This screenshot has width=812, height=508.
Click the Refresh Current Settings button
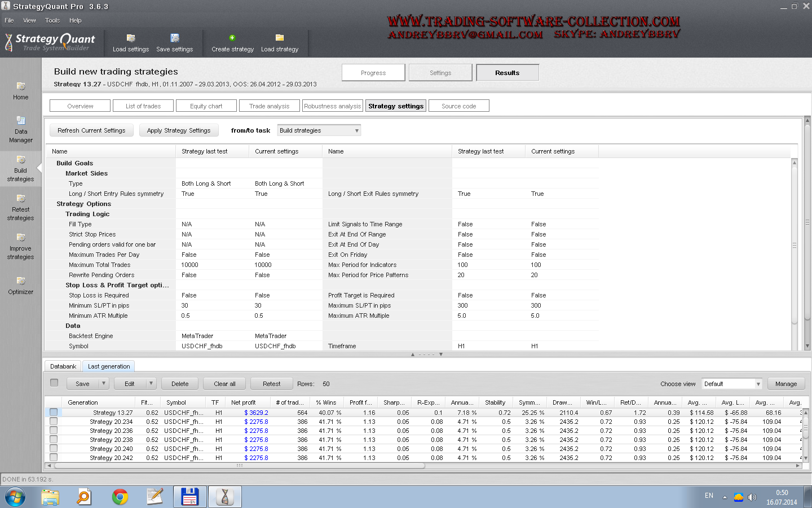91,130
